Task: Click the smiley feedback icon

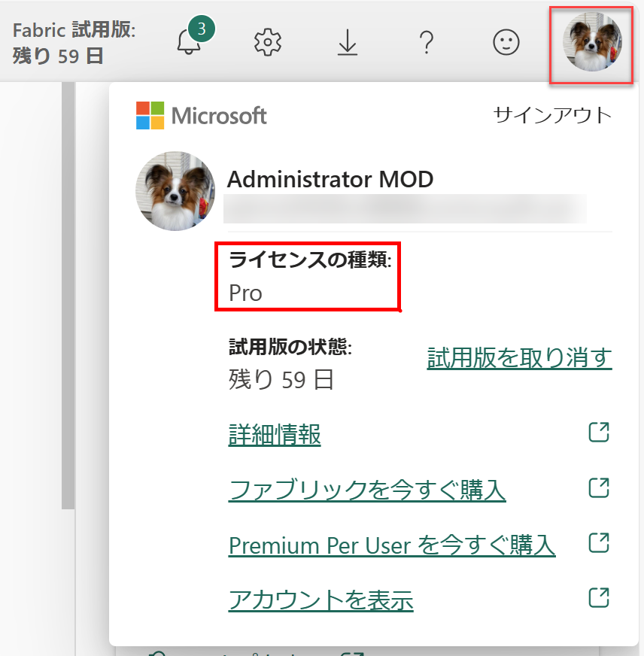Action: [x=506, y=42]
